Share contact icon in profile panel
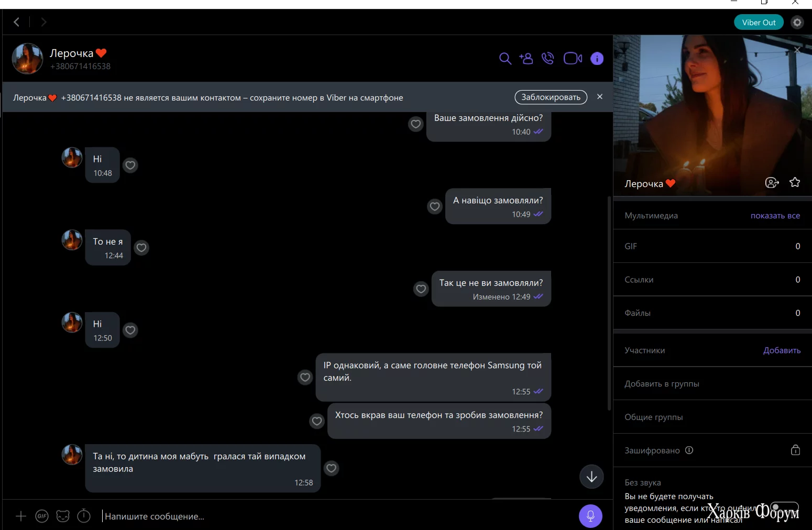The width and height of the screenshot is (812, 530). 772,183
